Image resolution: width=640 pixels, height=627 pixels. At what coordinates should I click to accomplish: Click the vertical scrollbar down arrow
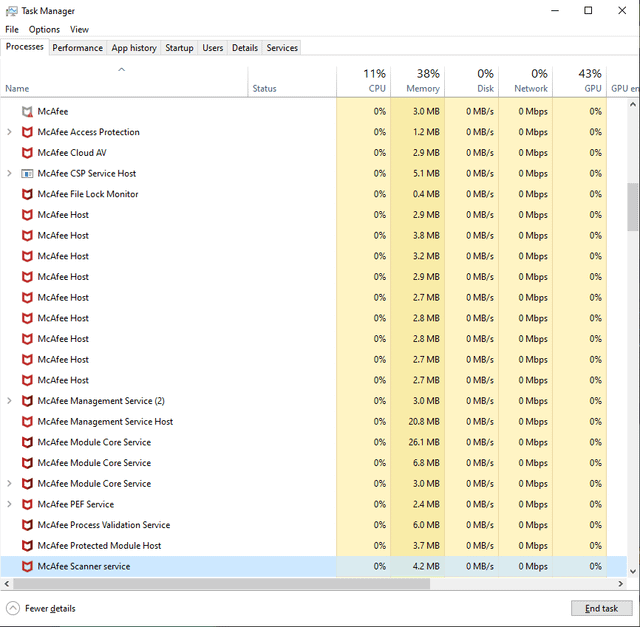(633, 571)
